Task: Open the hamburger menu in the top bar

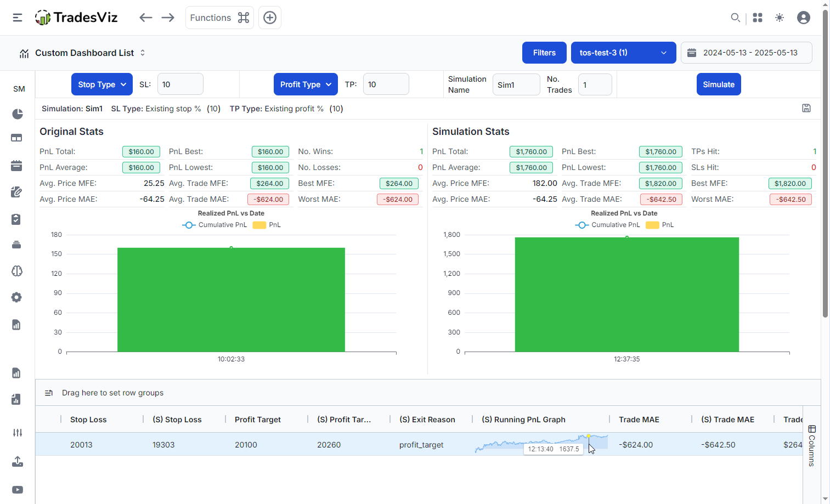Action: point(18,18)
